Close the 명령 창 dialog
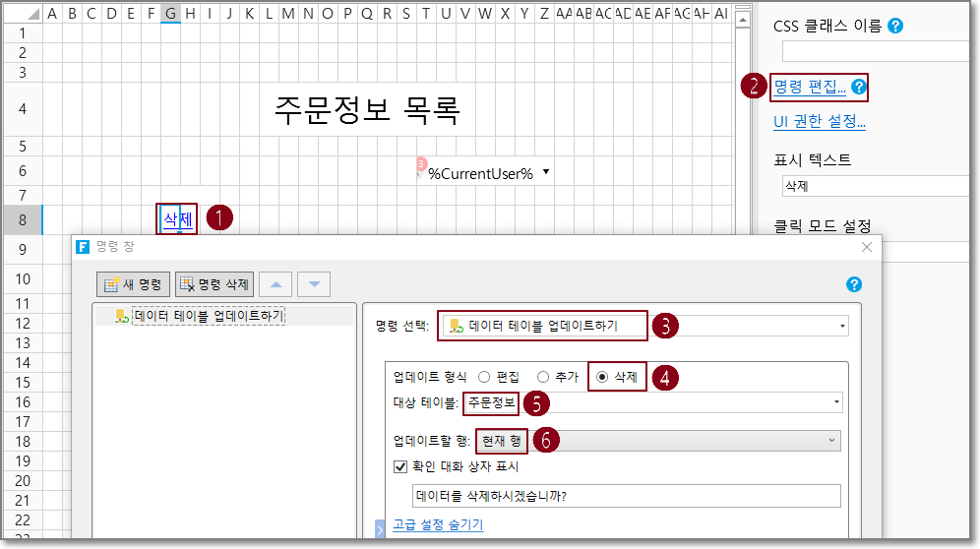Screen dimensions: 980x549 [x=867, y=247]
